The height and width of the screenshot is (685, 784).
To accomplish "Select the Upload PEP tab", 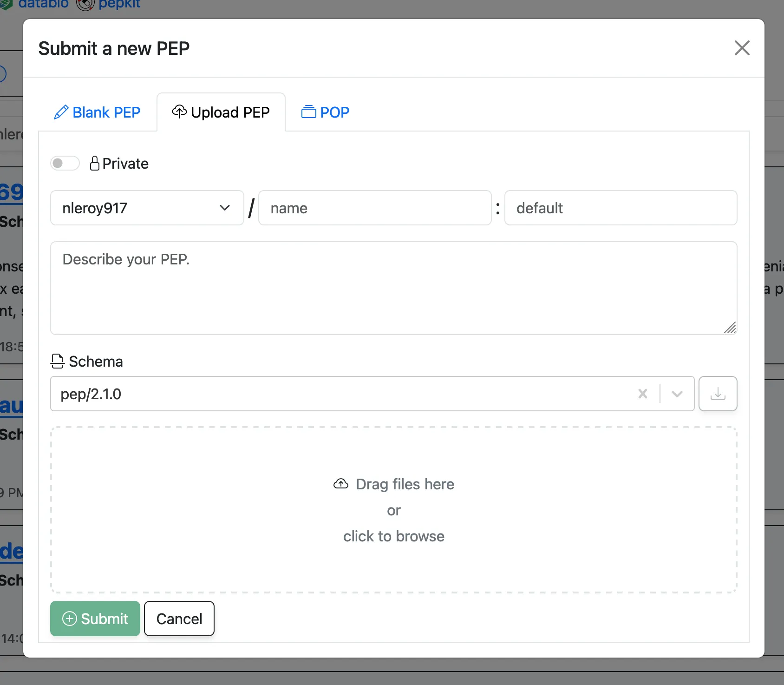I will click(221, 112).
